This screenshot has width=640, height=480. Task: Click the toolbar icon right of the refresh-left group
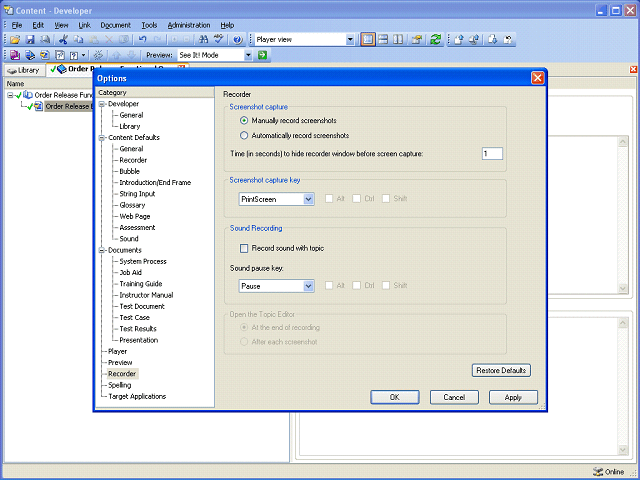pyautogui.click(x=98, y=55)
